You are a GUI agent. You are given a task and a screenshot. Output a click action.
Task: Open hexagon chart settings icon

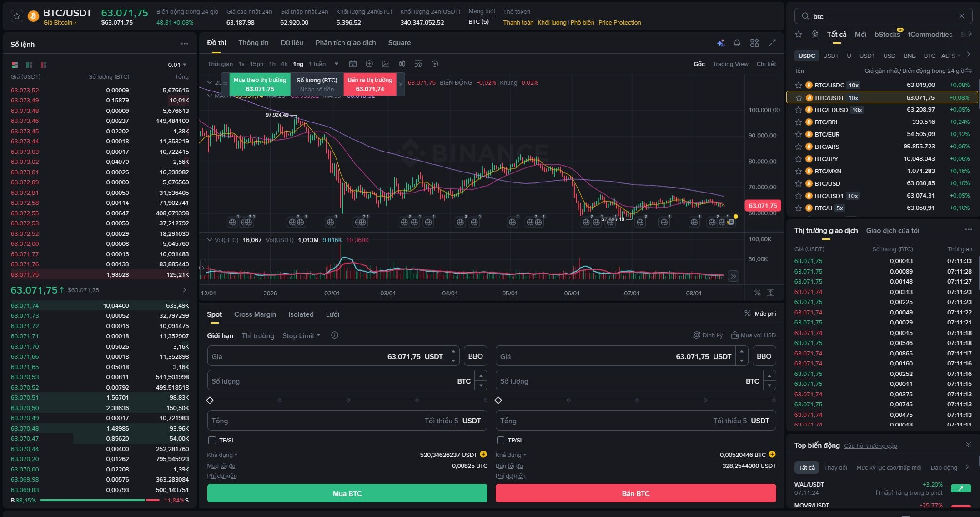[x=435, y=64]
